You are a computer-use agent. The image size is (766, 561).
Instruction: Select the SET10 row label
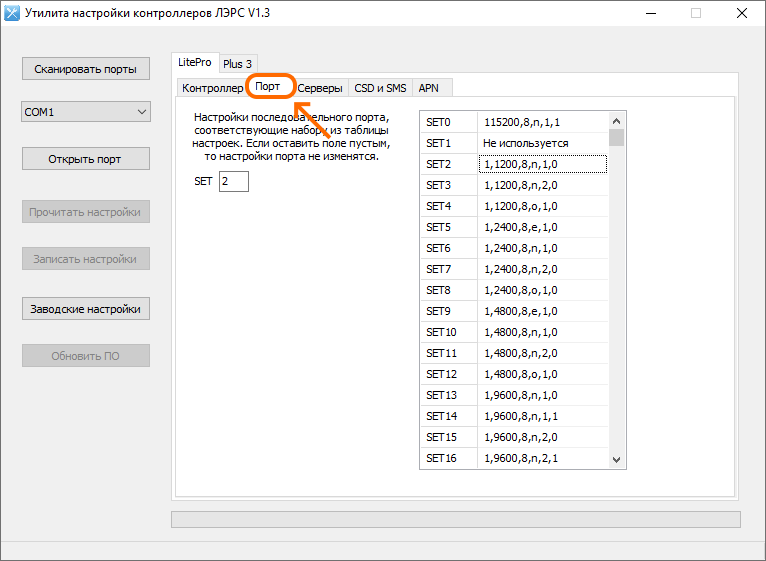tap(448, 332)
